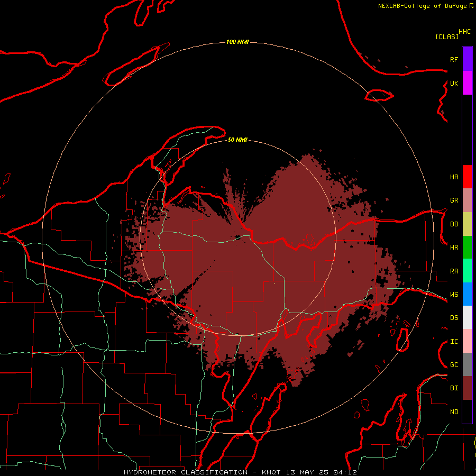Click the HR legend label
This screenshot has width=476, height=476.
[x=454, y=248]
